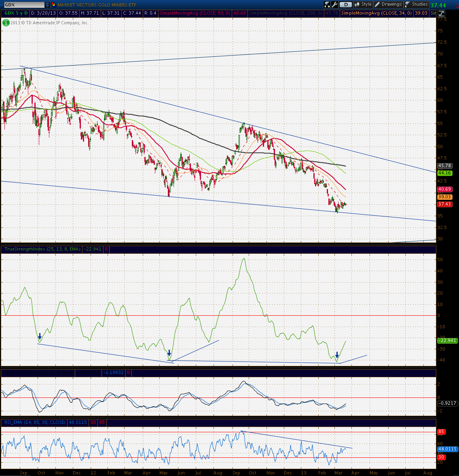Open the symbol dropdown arrow next to GDX

pos(47,5)
